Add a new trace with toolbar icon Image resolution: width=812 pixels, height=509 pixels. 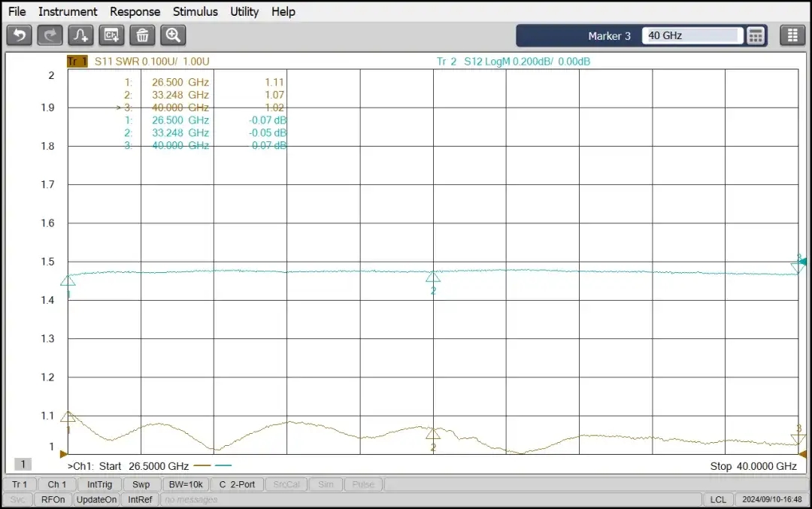coord(80,35)
